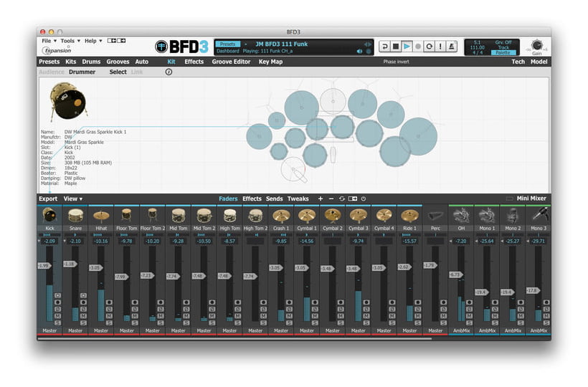Select the Perc cowbell channel image
This screenshot has width=588, height=387.
pyautogui.click(x=435, y=216)
